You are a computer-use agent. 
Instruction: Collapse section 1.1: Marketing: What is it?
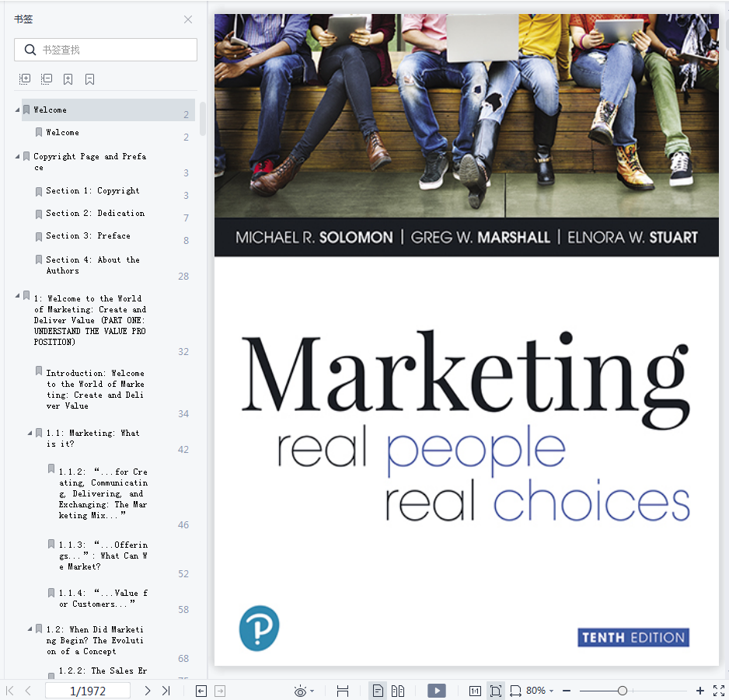[x=30, y=433]
